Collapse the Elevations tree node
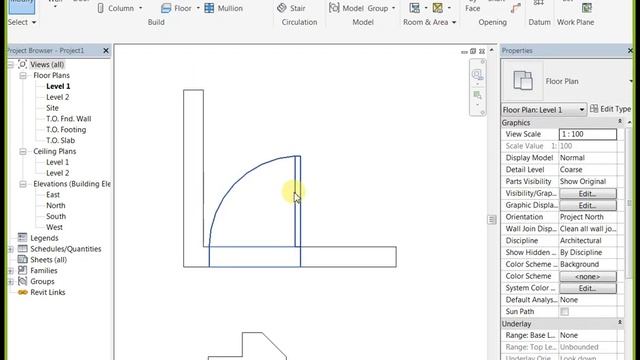 point(23,184)
